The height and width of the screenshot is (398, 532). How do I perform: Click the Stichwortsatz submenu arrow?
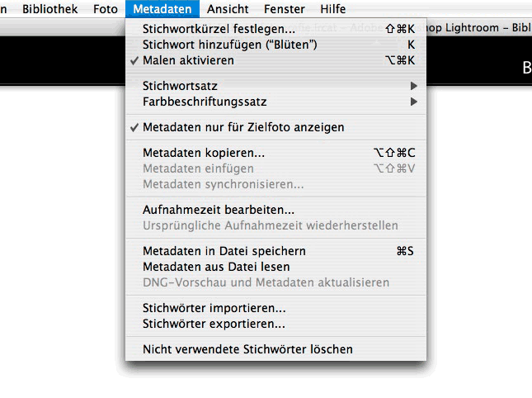(x=413, y=86)
